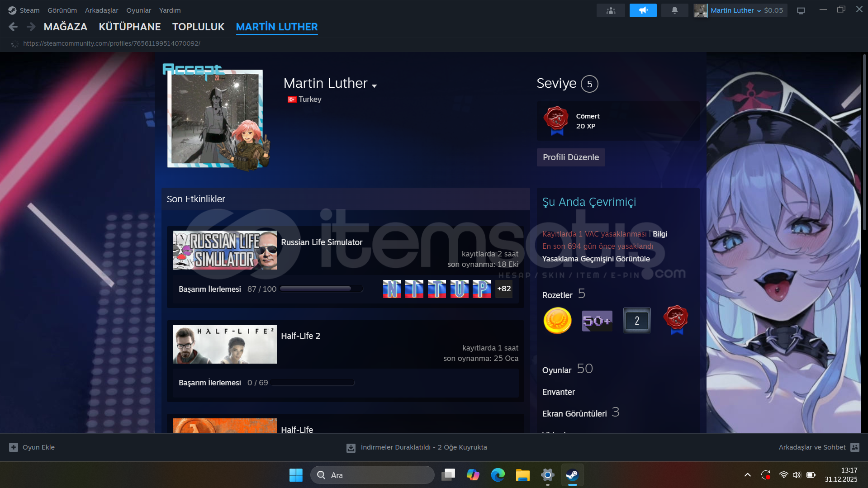
Task: Open the Ekran Görüntüleri link
Action: 574,414
